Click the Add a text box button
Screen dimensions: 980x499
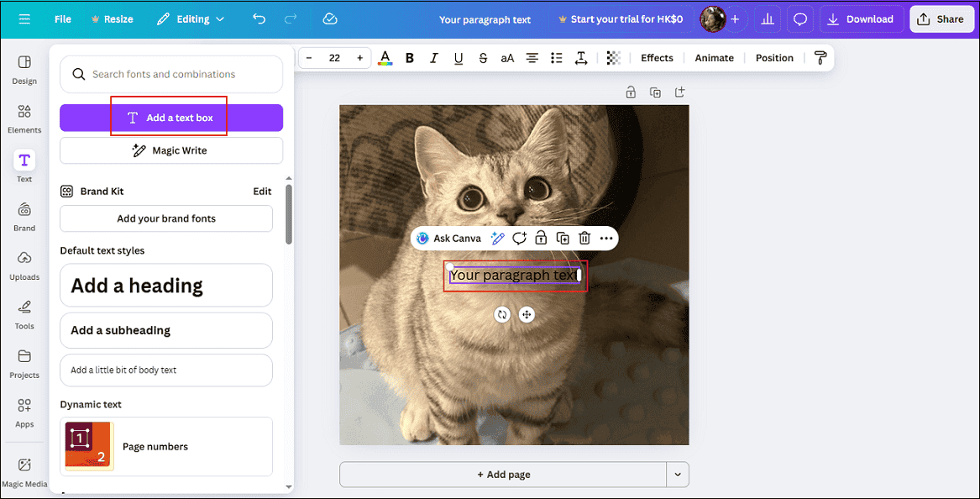170,117
